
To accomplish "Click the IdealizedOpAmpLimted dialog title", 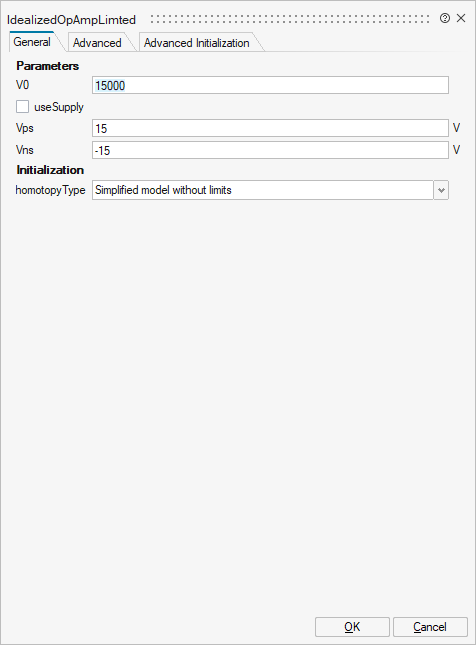I will tap(71, 20).
